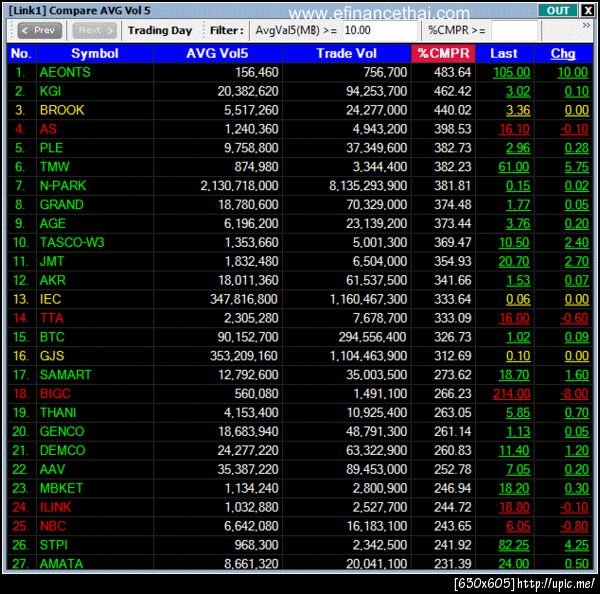Select the TASCO-W3 symbol
This screenshot has width=600, height=594.
pos(72,242)
